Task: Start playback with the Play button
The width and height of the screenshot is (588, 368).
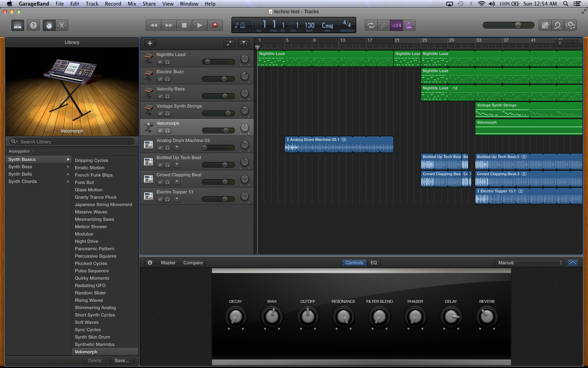Action: pos(199,25)
